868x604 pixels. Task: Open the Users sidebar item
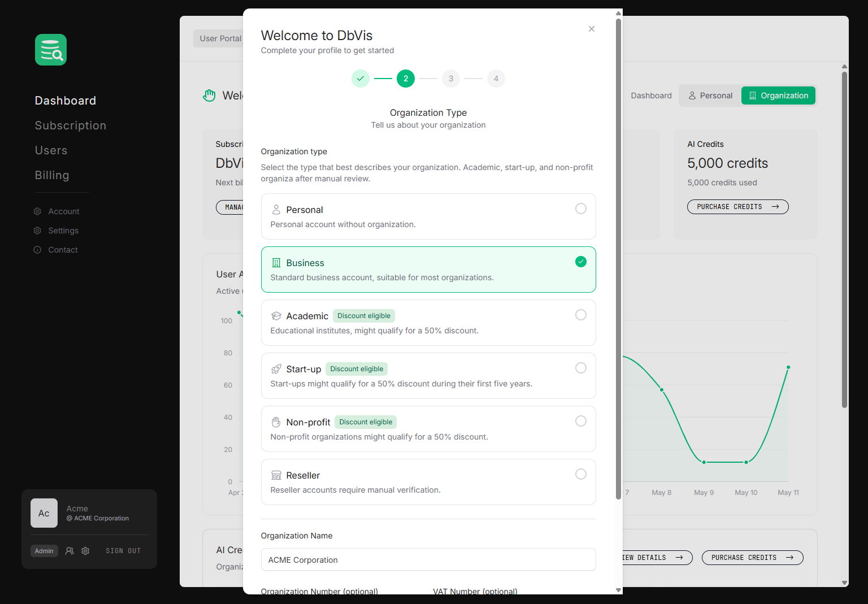point(51,150)
